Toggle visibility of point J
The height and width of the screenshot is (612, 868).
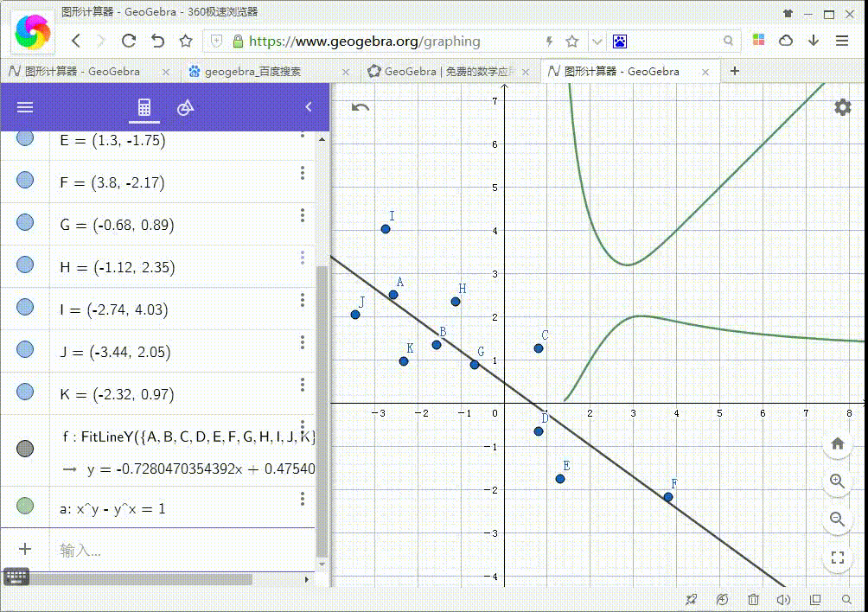(x=25, y=349)
